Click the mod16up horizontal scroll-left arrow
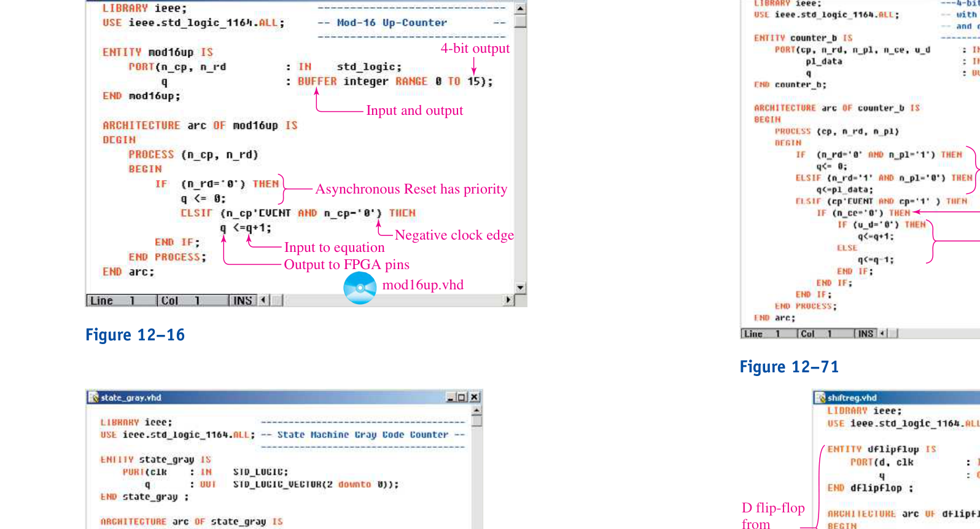The image size is (980, 529). click(x=264, y=300)
